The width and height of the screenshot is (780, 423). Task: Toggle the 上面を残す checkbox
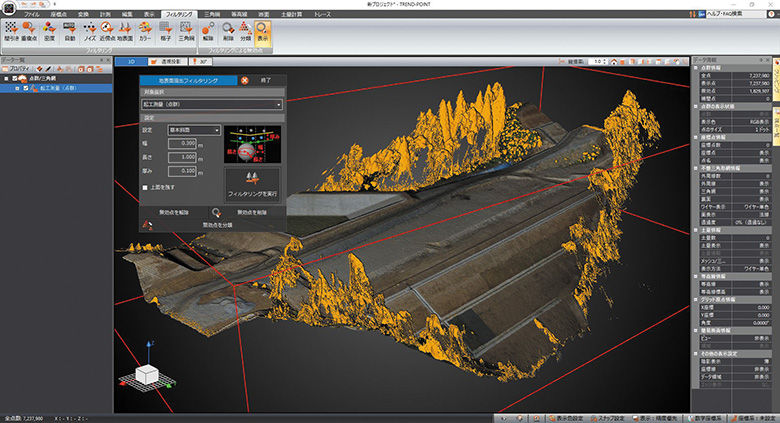point(145,188)
